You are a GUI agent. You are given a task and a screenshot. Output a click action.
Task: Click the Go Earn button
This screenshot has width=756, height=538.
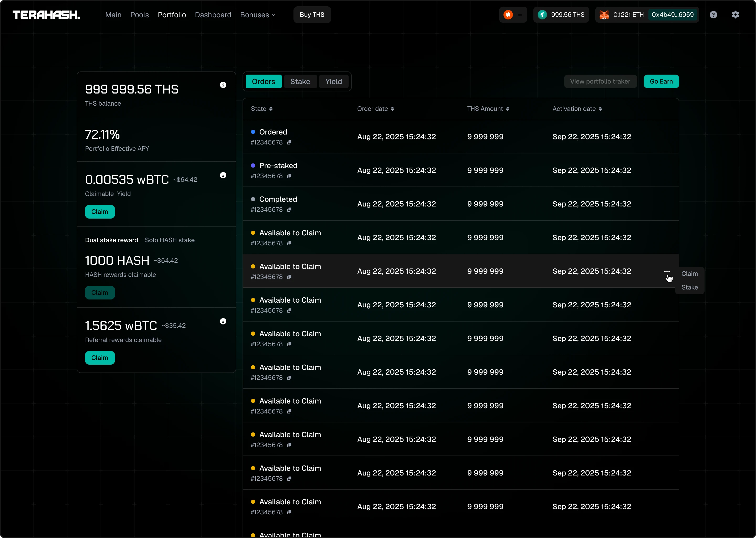(661, 81)
